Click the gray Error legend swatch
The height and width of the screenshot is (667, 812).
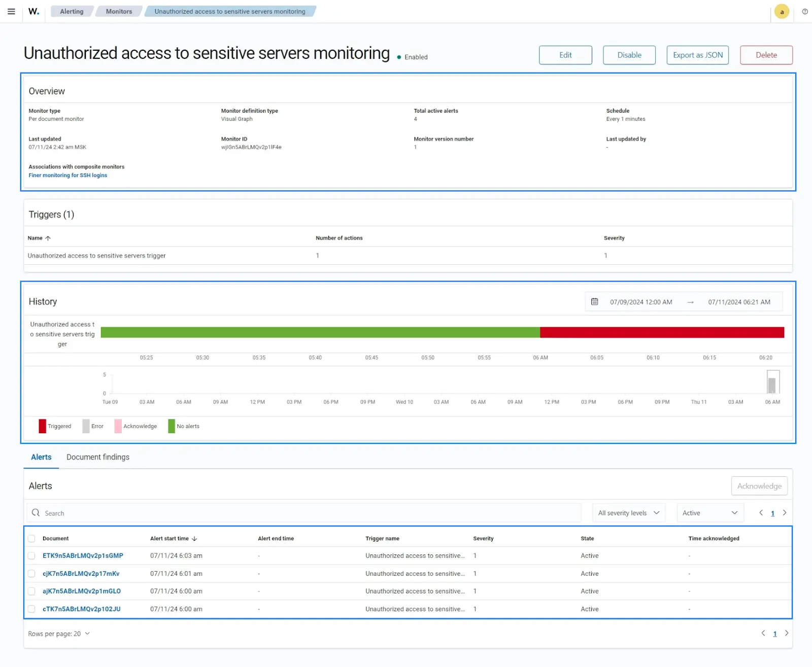[86, 426]
